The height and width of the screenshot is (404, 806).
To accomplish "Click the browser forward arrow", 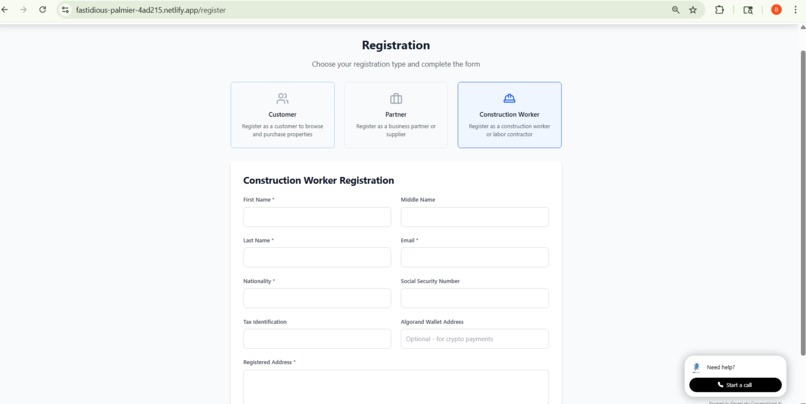I will (x=23, y=10).
